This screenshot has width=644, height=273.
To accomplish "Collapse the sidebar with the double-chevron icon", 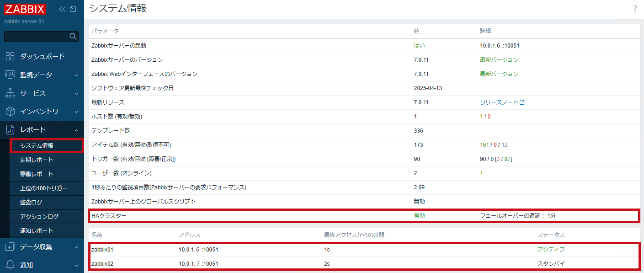I will point(62,9).
